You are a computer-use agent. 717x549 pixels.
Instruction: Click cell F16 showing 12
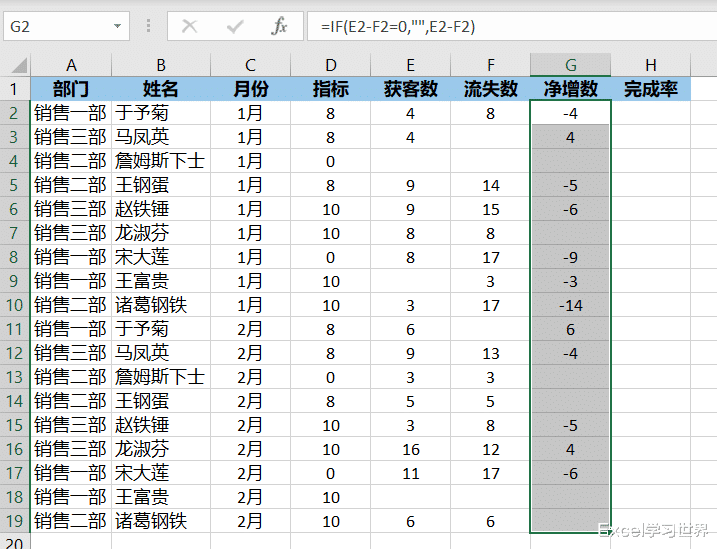pyautogui.click(x=490, y=449)
